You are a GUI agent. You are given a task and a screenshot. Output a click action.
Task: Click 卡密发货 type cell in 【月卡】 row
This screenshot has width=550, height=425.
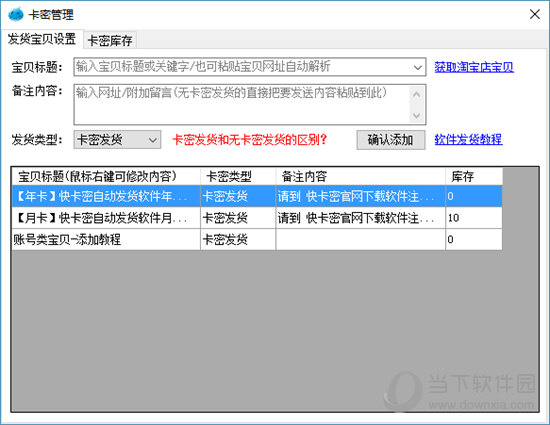pos(238,218)
